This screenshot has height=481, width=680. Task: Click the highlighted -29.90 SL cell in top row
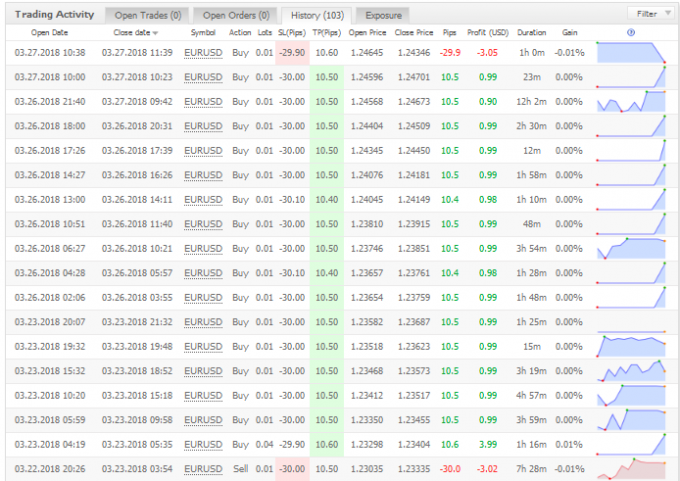(292, 53)
